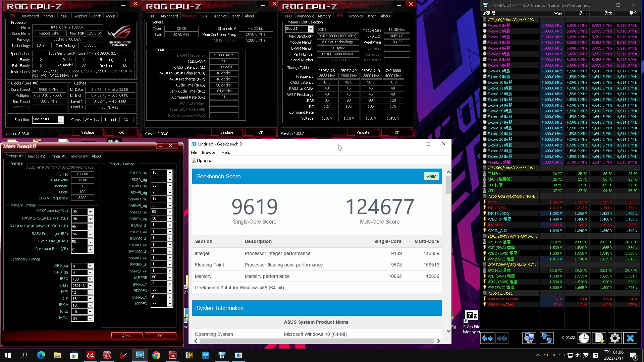This screenshot has height=362, width=644.
Task: Click HWiNFO collapse arrows icon
Action: [502, 338]
